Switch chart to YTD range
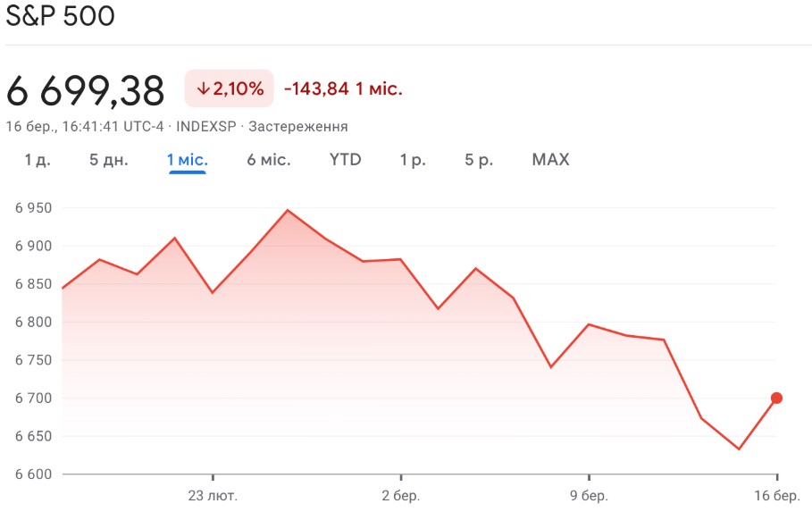812x512 pixels. coord(346,160)
